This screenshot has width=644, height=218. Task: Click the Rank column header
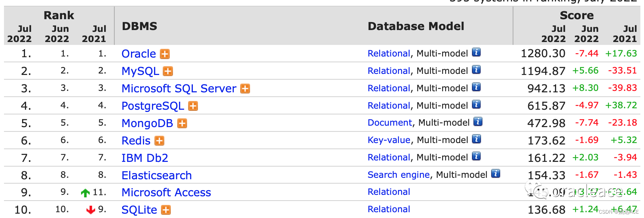coord(59,15)
